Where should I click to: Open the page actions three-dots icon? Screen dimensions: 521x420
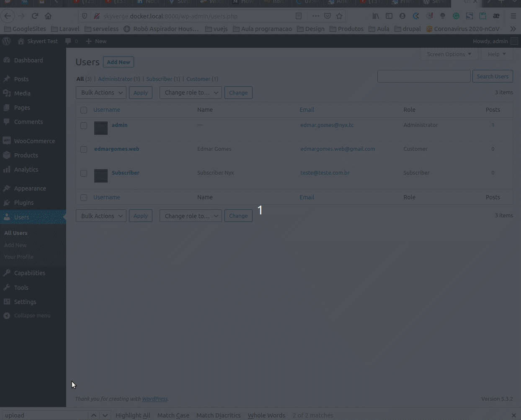pos(315,16)
